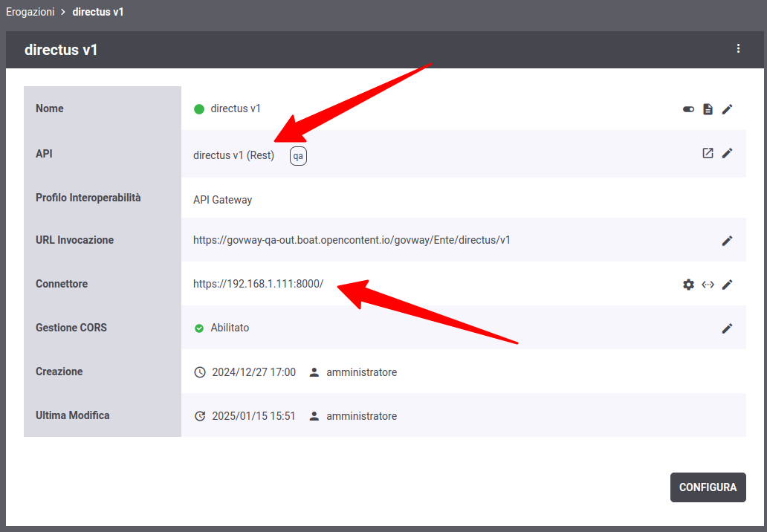Edit the Connettore with the pencil icon
Image resolution: width=767 pixels, height=532 pixels.
(x=727, y=285)
